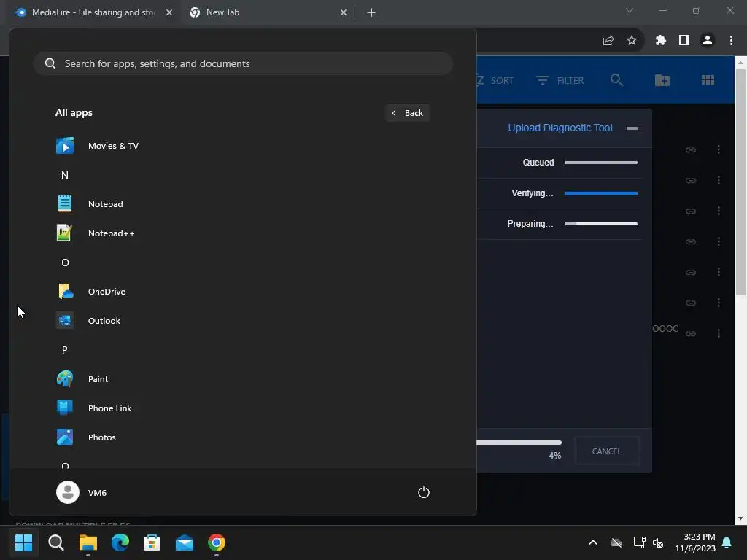Screen dimensions: 747x560
Task: Open the MediaFire Filter options
Action: pos(560,80)
